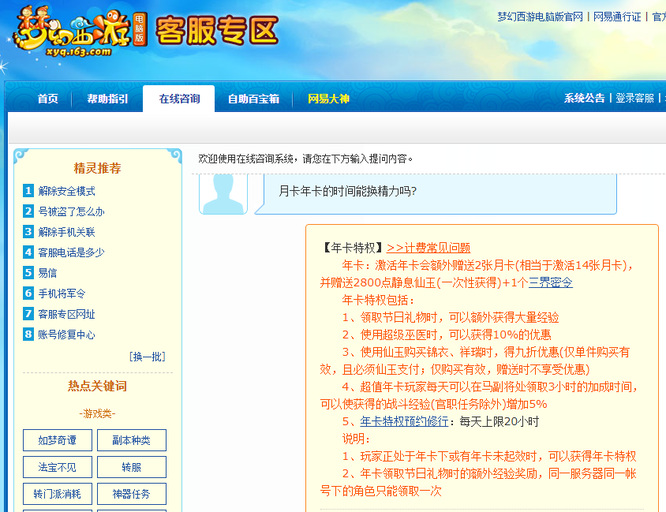Select the 转门派消耗 keyword button
This screenshot has height=512, width=666.
click(57, 494)
